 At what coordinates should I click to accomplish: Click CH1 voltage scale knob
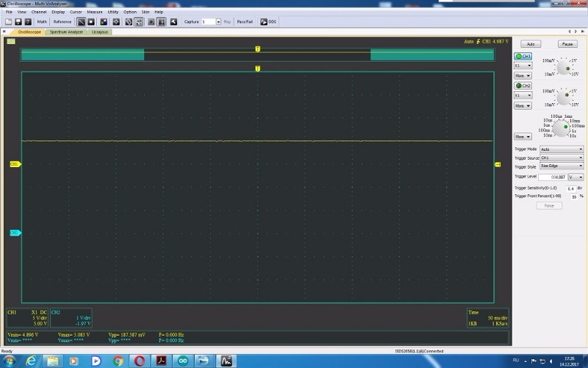pyautogui.click(x=563, y=68)
